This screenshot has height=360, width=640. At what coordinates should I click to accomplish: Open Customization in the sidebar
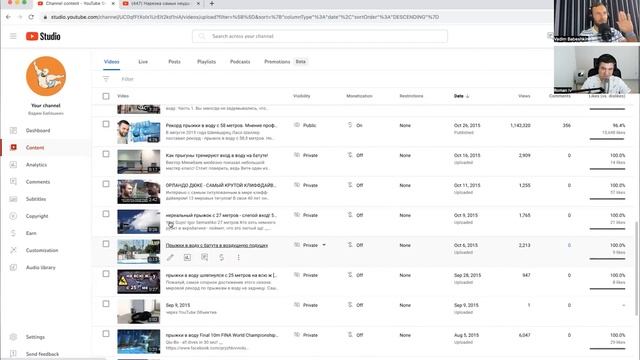[x=42, y=251]
